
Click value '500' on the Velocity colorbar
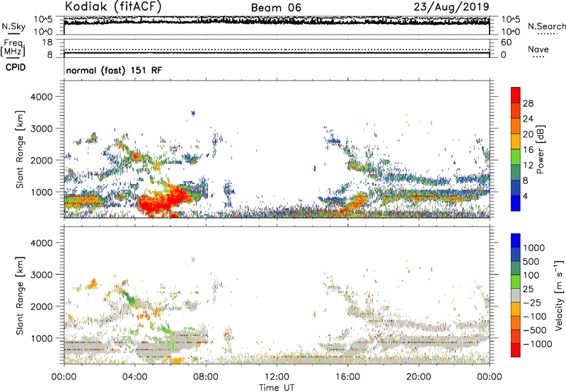pos(531,261)
